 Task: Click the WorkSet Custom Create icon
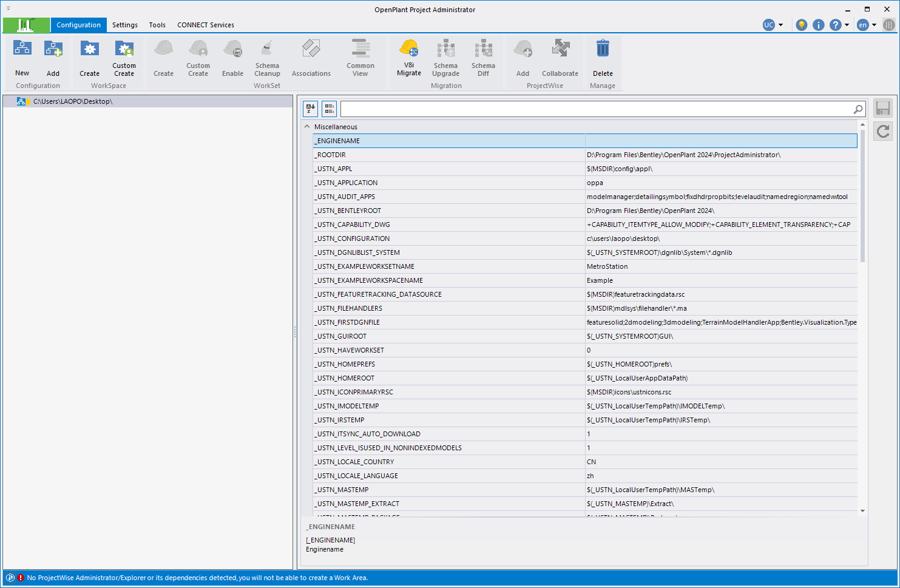198,49
